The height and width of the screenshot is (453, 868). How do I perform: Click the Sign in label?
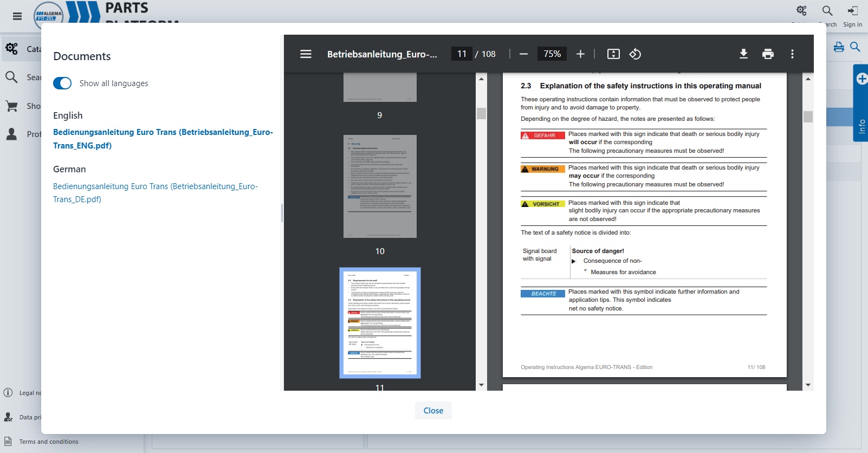click(x=852, y=24)
